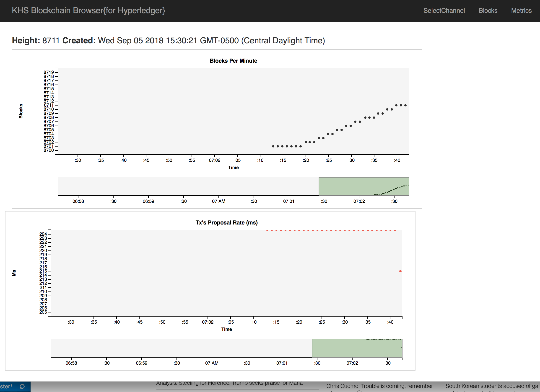Open the SelectChannel menu item
This screenshot has height=392, width=540.
click(x=444, y=11)
